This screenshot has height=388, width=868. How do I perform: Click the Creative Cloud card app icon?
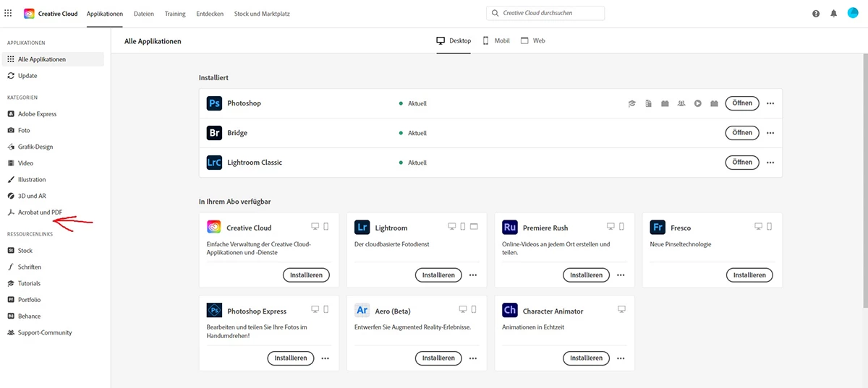[x=214, y=228]
